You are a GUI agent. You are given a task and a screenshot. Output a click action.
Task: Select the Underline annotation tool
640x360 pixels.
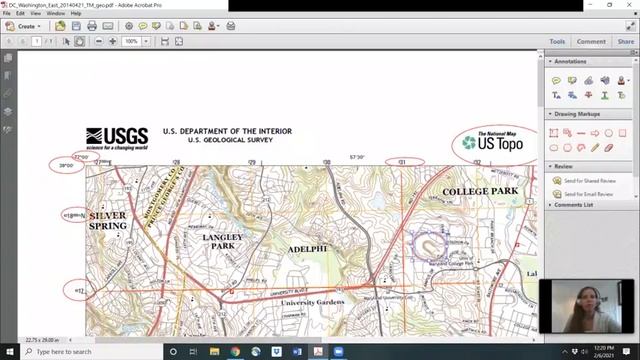(x=605, y=95)
